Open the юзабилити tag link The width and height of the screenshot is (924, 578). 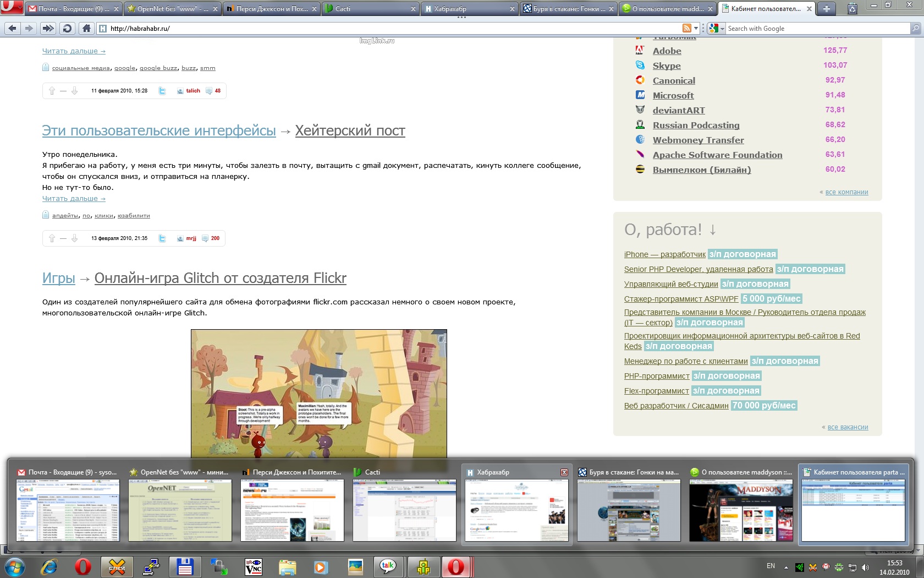tap(134, 216)
